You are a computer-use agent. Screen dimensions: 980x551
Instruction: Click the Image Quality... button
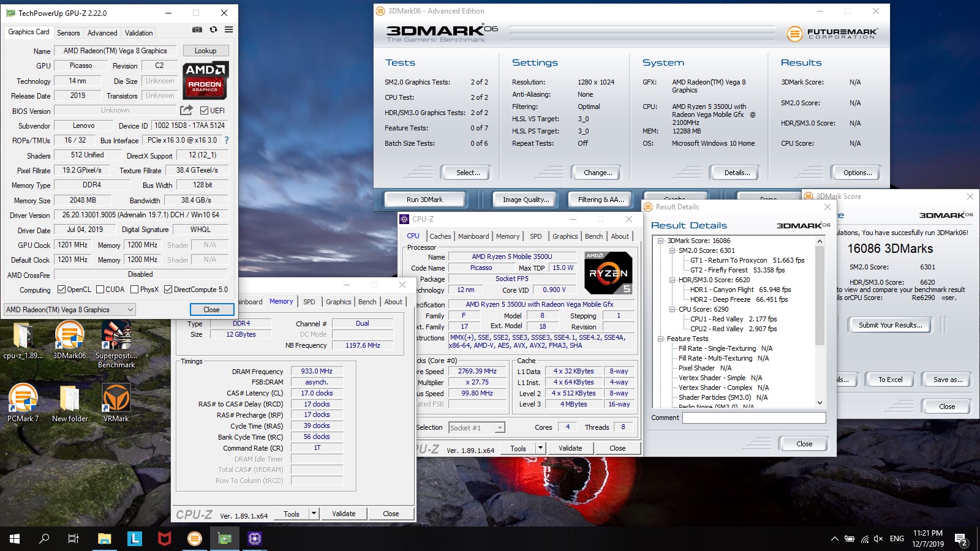[x=526, y=200]
